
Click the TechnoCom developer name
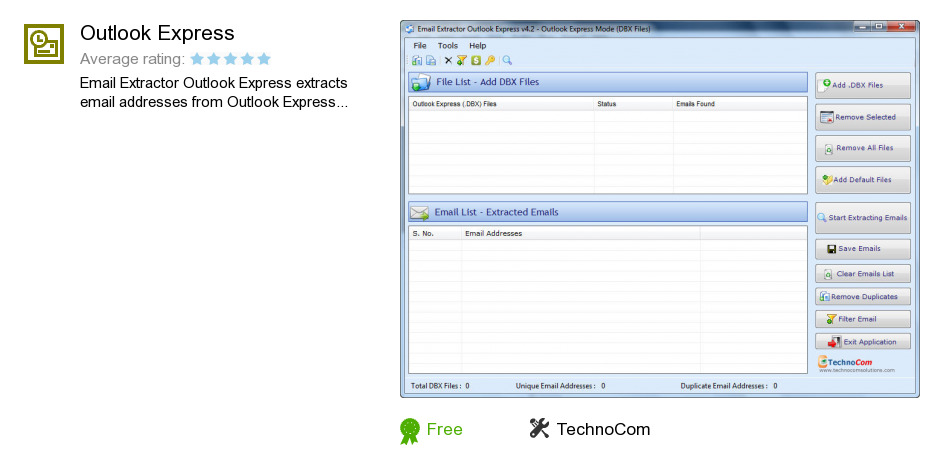pyautogui.click(x=603, y=429)
